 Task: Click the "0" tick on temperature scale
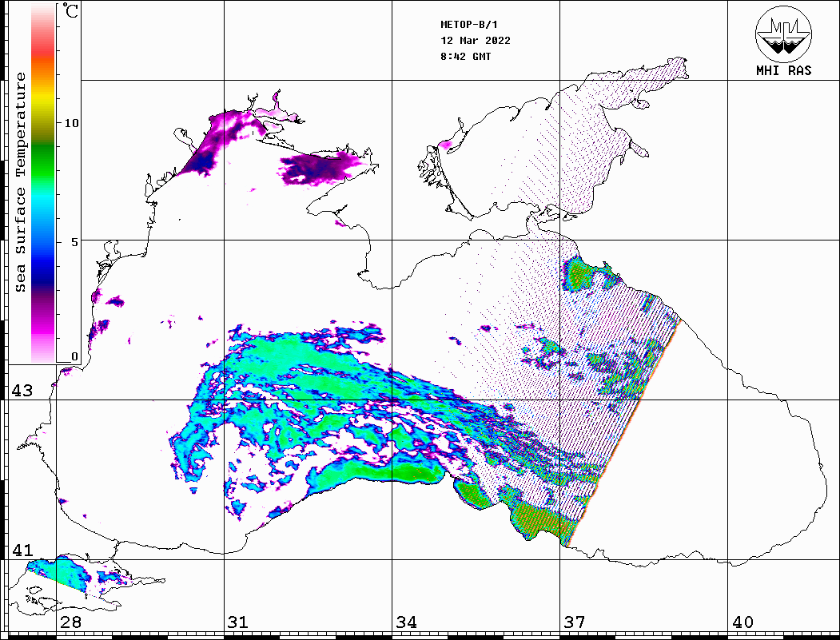click(x=74, y=356)
